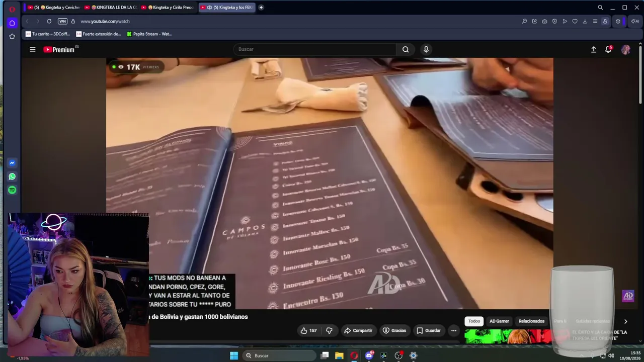The image size is (644, 362).
Task: Select the Todos filter chip
Action: (474, 321)
